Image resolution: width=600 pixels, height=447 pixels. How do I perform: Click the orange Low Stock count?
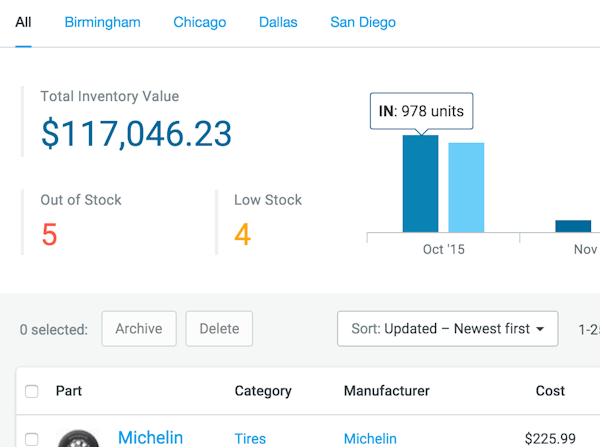(242, 235)
